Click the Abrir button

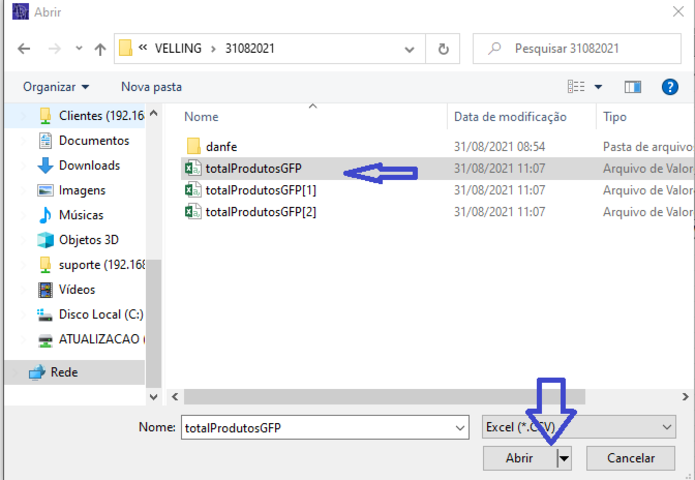pyautogui.click(x=518, y=458)
